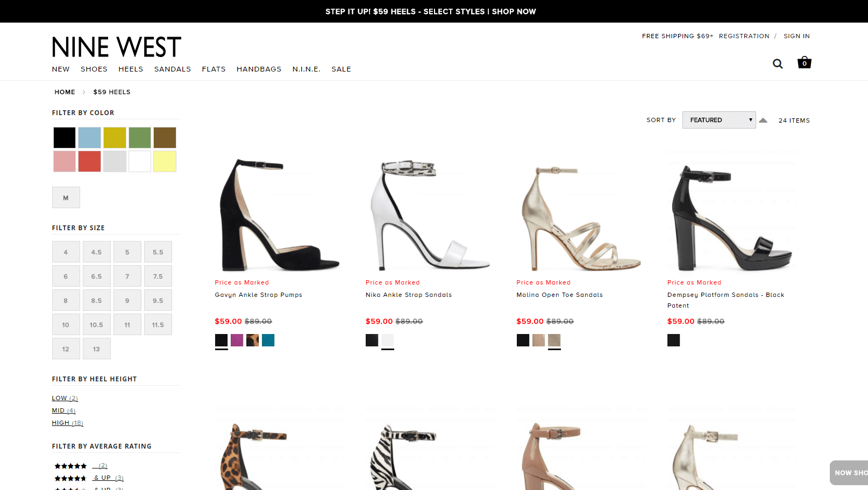The width and height of the screenshot is (868, 490).
Task: Go to Home via breadcrumb
Action: [x=65, y=92]
